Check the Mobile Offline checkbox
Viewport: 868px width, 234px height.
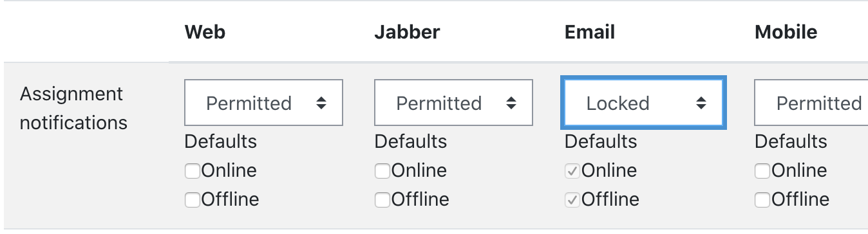pos(762,200)
